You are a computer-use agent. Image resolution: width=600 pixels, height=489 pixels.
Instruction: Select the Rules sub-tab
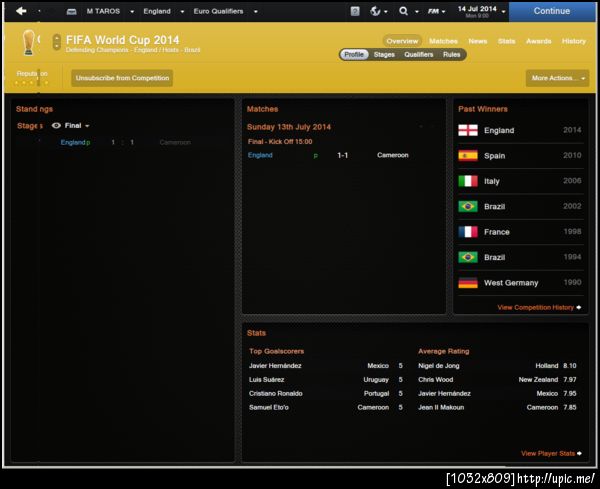pos(452,54)
